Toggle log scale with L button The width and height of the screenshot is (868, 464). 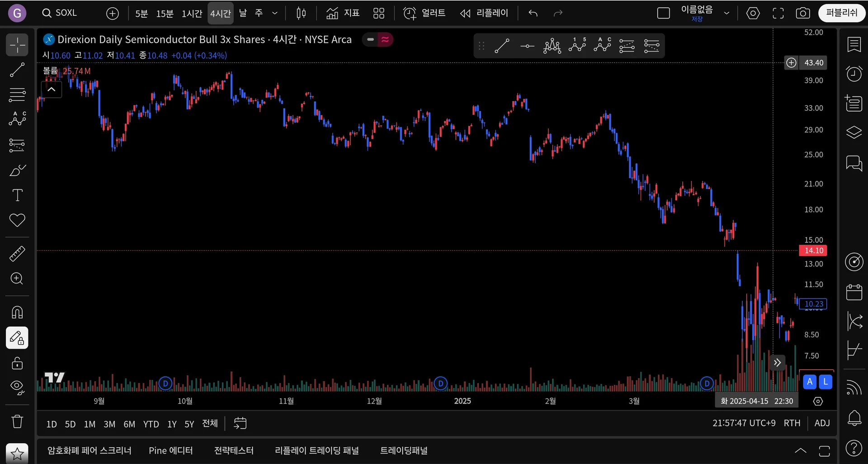coord(826,382)
